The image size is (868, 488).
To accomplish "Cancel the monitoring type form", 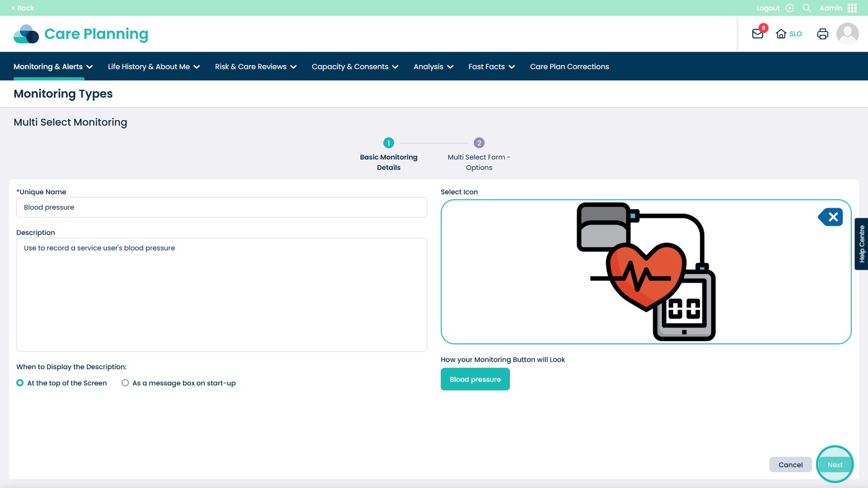I will 790,465.
